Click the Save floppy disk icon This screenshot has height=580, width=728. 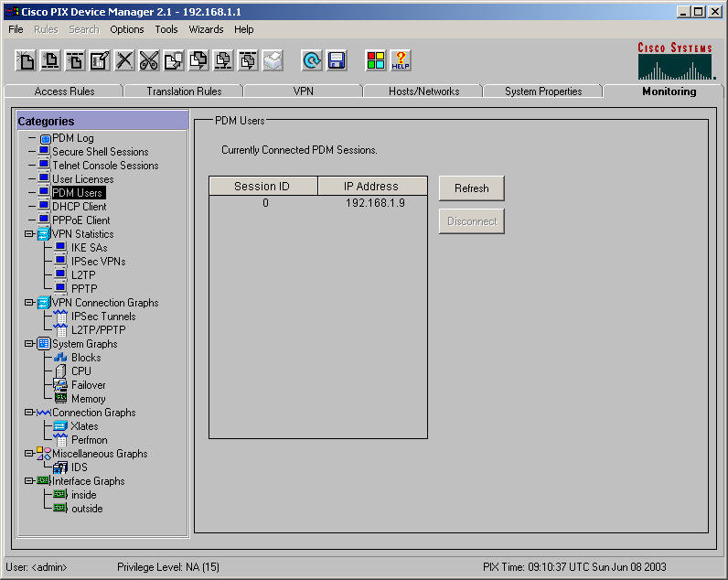pyautogui.click(x=337, y=60)
